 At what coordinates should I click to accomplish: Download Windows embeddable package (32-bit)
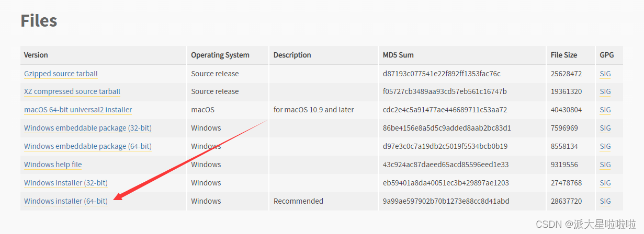pos(88,128)
